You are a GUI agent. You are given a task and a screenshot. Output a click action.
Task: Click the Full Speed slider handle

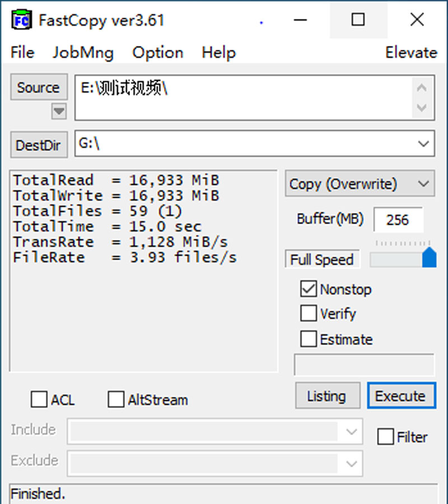coord(429,257)
